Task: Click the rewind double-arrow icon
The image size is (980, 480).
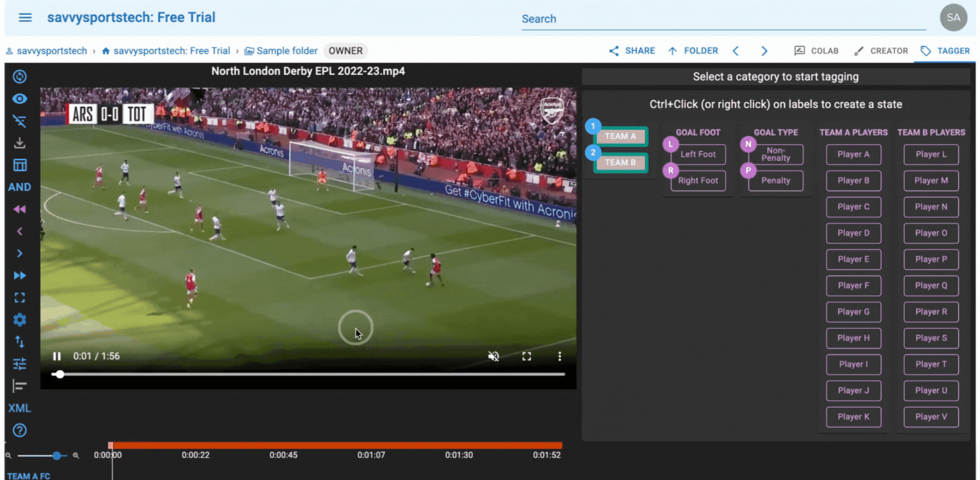Action: (x=19, y=209)
